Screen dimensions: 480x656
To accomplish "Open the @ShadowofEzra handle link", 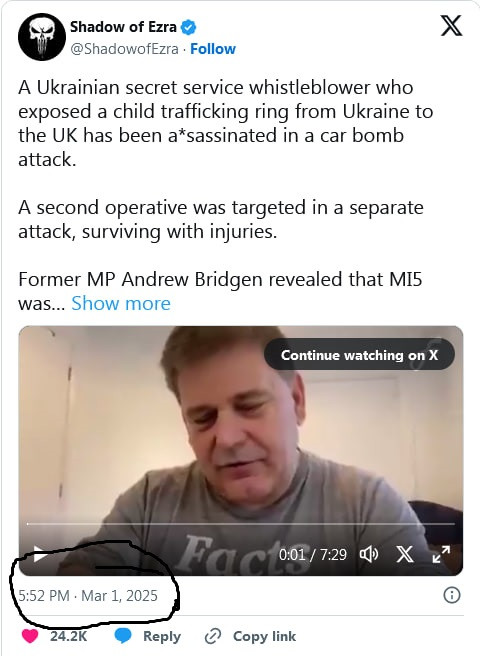I will tap(125, 49).
